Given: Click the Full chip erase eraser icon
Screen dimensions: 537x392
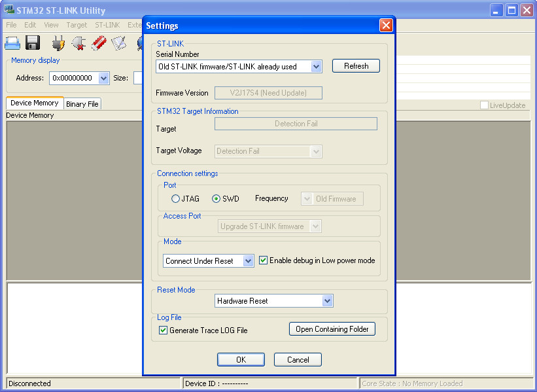Looking at the screenshot, I should pos(99,43).
